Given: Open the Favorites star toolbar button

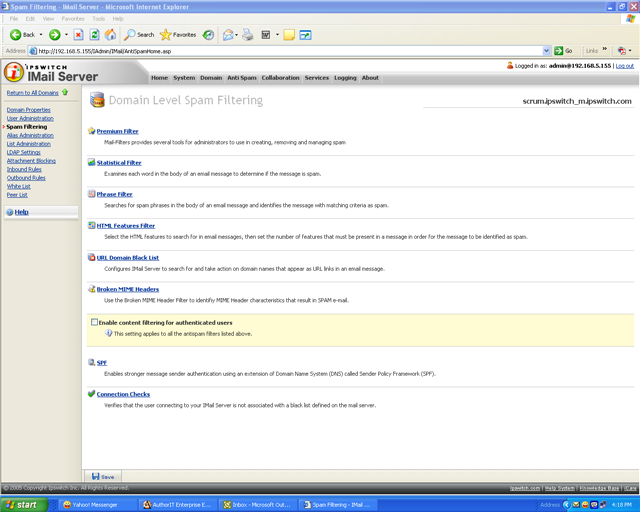Looking at the screenshot, I should 178,35.
